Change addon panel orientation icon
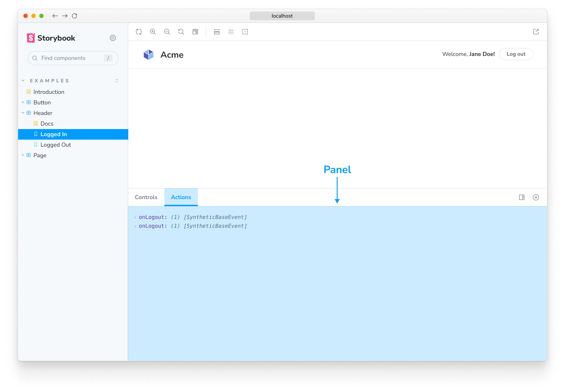The image size is (565, 392). [x=522, y=197]
